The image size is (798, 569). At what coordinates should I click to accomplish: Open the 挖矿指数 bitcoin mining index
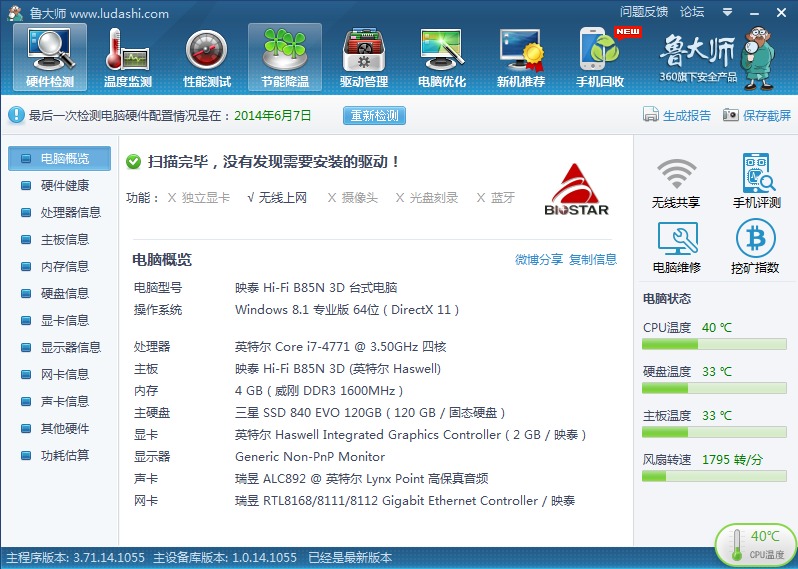(x=755, y=248)
